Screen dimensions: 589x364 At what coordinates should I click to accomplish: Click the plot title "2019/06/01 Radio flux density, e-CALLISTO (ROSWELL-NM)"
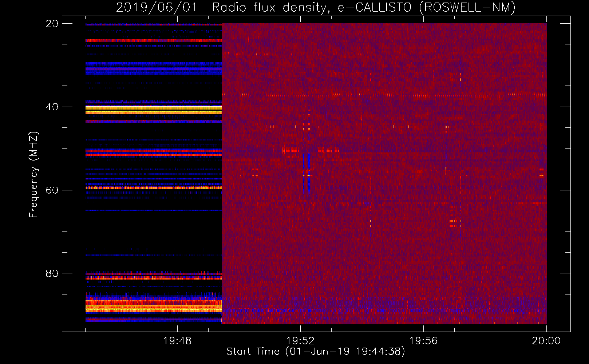tap(316, 7)
